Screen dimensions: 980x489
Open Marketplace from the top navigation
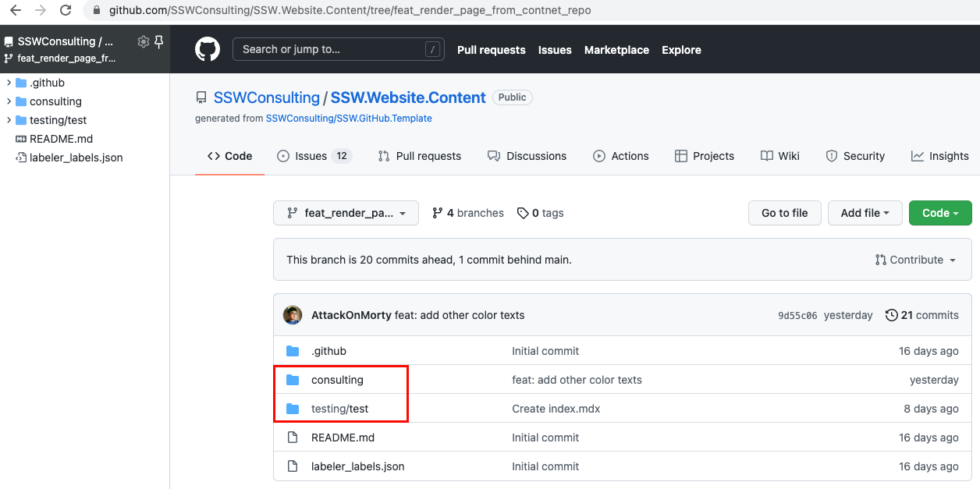click(x=616, y=49)
